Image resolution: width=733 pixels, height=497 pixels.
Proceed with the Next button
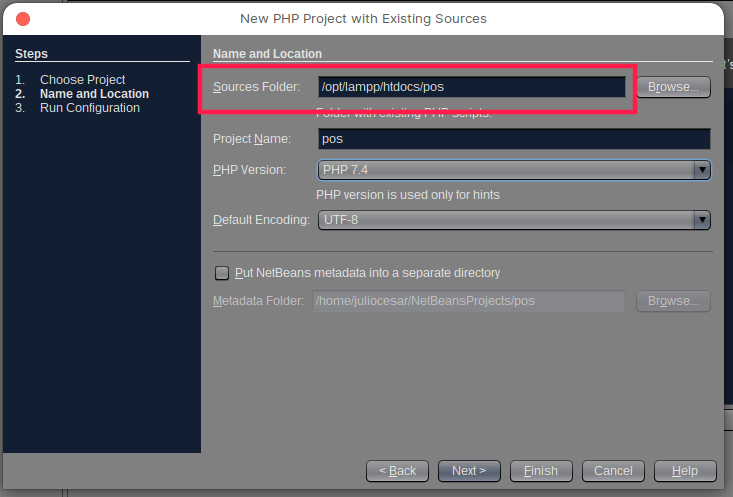click(x=469, y=470)
